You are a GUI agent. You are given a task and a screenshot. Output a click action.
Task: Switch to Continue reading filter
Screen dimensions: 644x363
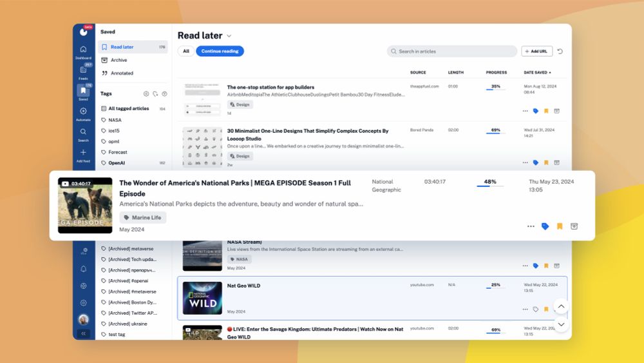[x=220, y=51]
